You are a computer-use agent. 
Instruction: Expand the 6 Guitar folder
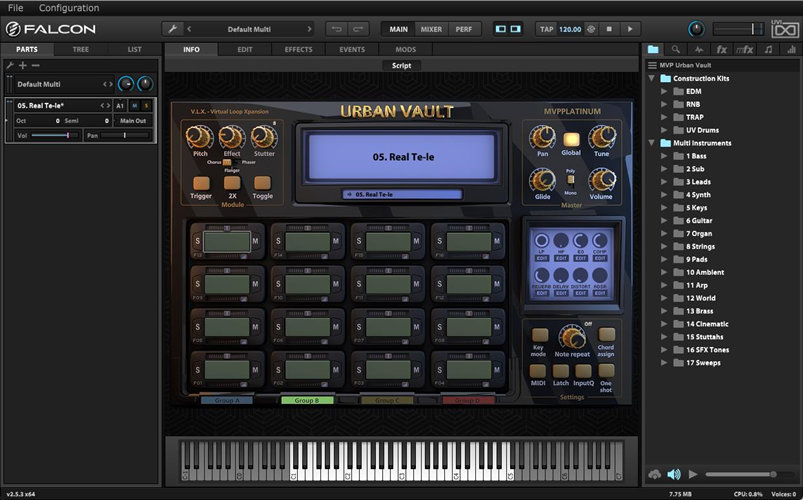(x=664, y=221)
